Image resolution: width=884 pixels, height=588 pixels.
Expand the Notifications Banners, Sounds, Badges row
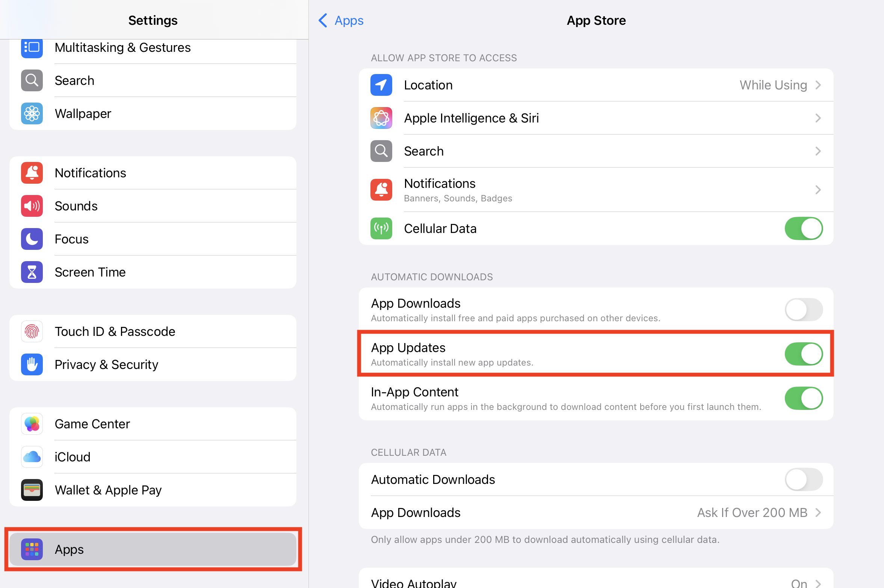[x=818, y=190]
